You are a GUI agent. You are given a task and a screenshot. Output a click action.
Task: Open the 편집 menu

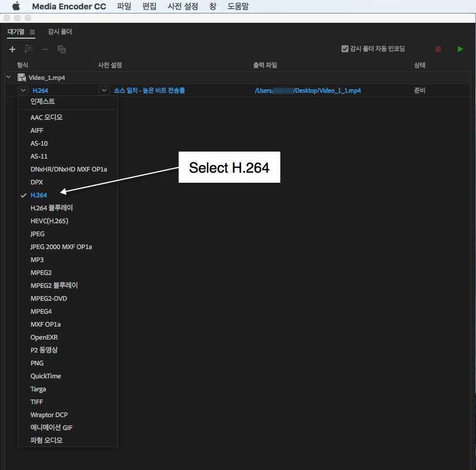(x=149, y=6)
